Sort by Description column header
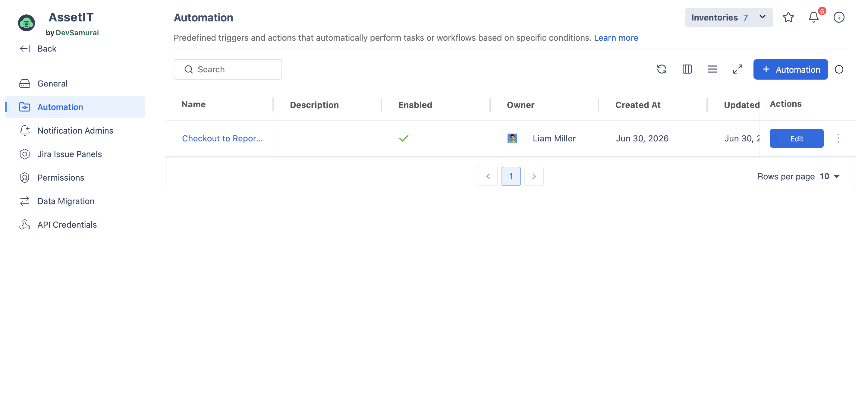The image size is (868, 401). [314, 105]
